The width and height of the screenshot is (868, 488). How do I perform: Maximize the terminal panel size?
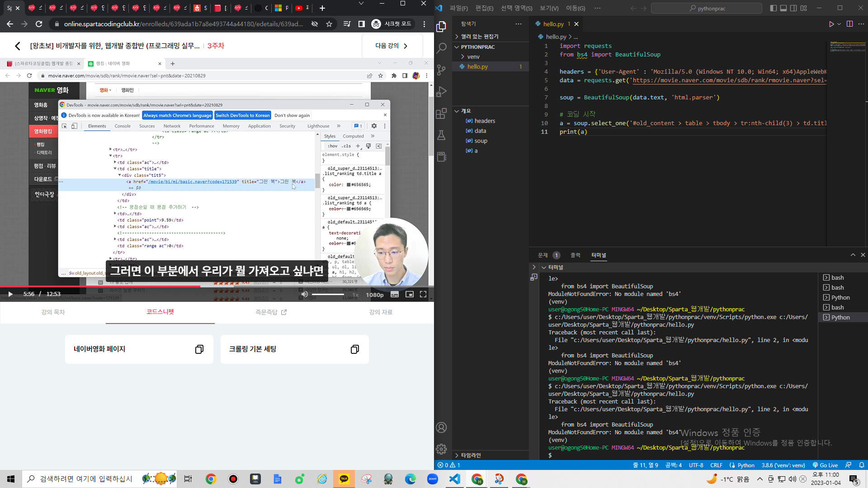click(853, 255)
